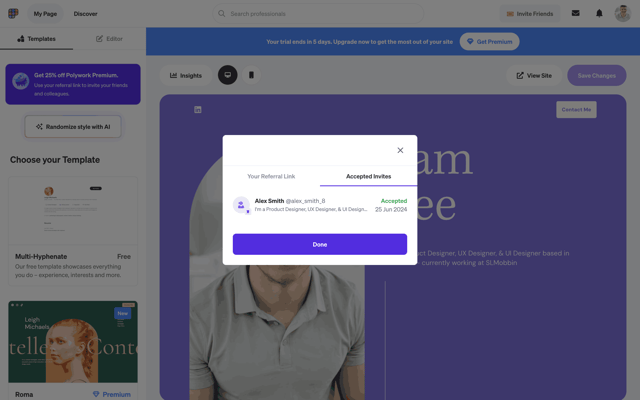The image size is (640, 400).
Task: Click Invite Friends button
Action: (530, 13)
